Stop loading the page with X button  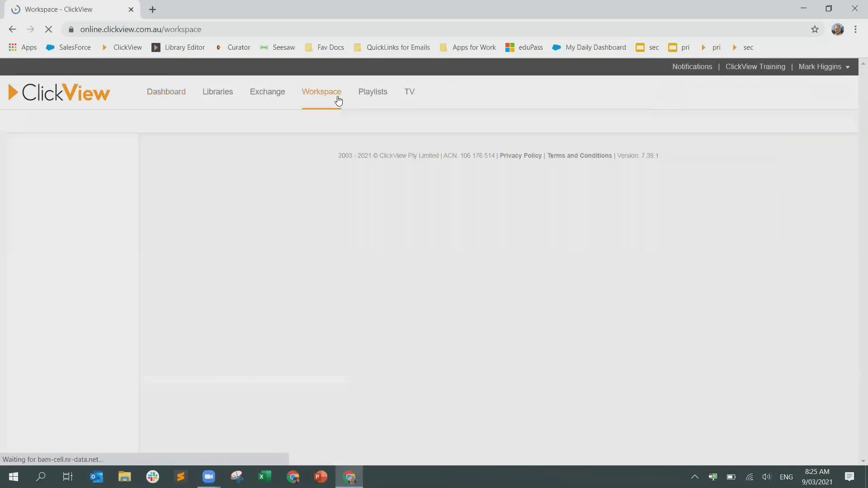49,29
